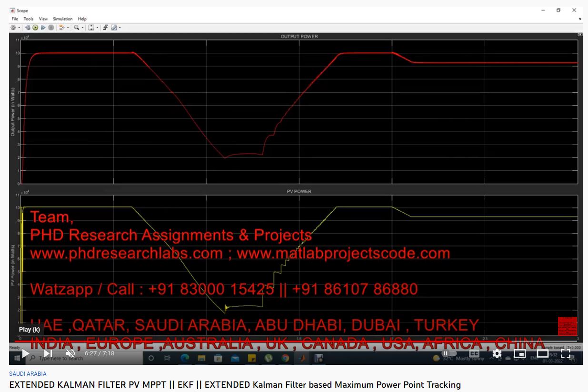Turn on closed captions
This screenshot has height=392, width=588.
474,353
